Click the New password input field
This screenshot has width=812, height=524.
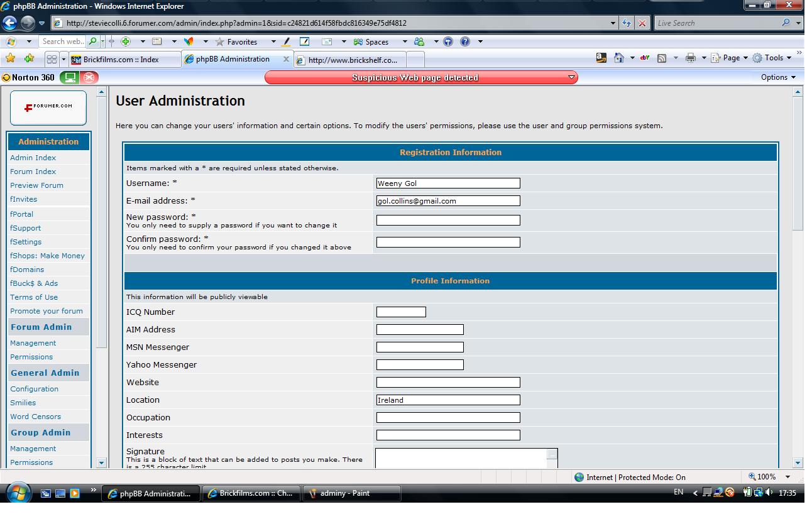448,221
